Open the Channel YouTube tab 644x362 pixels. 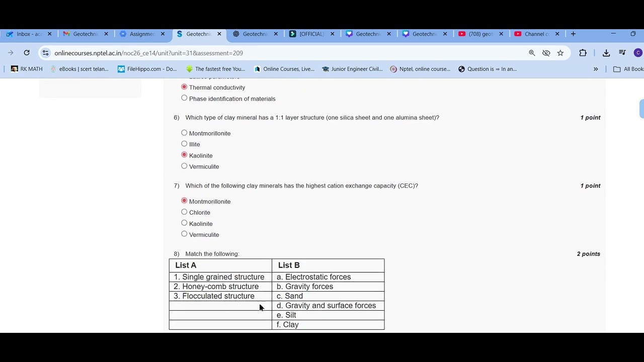[x=537, y=34]
